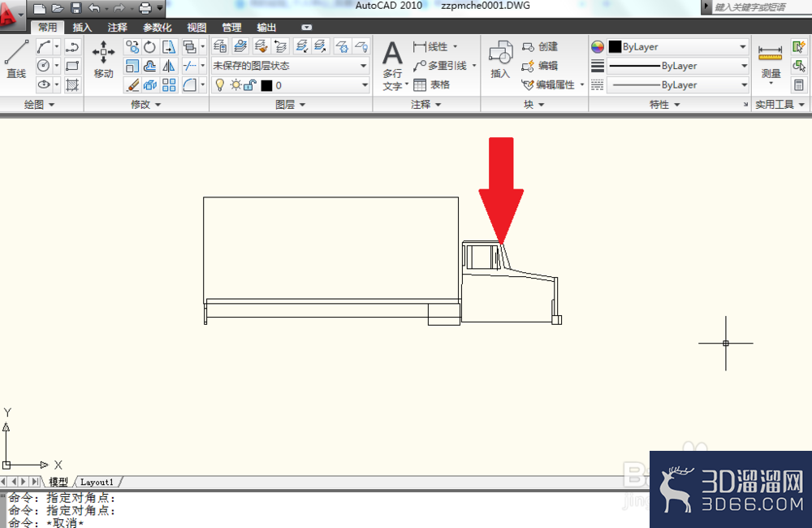Open the 多行文字 multiline text tool
The height and width of the screenshot is (528, 812).
coord(392,66)
